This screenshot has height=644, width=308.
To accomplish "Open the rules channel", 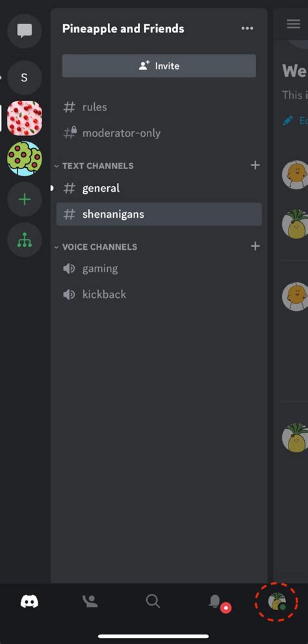I will pos(159,107).
